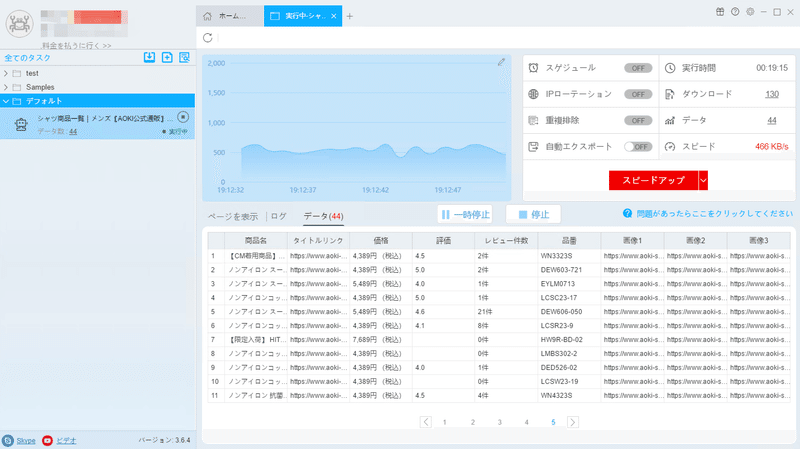Click the gift icon in title bar
The image size is (800, 449).
point(720,12)
